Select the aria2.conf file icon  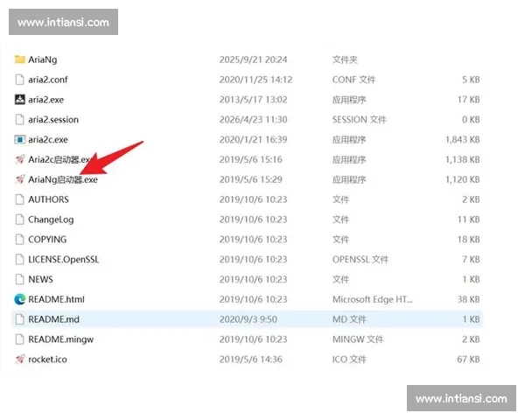[x=20, y=80]
